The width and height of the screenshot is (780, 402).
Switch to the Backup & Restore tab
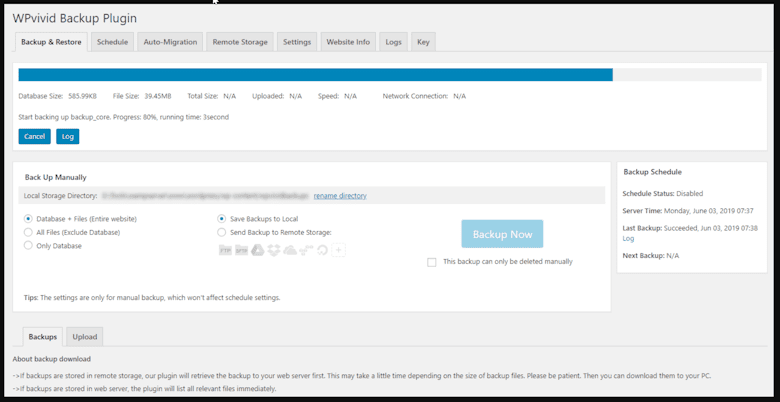(x=51, y=42)
